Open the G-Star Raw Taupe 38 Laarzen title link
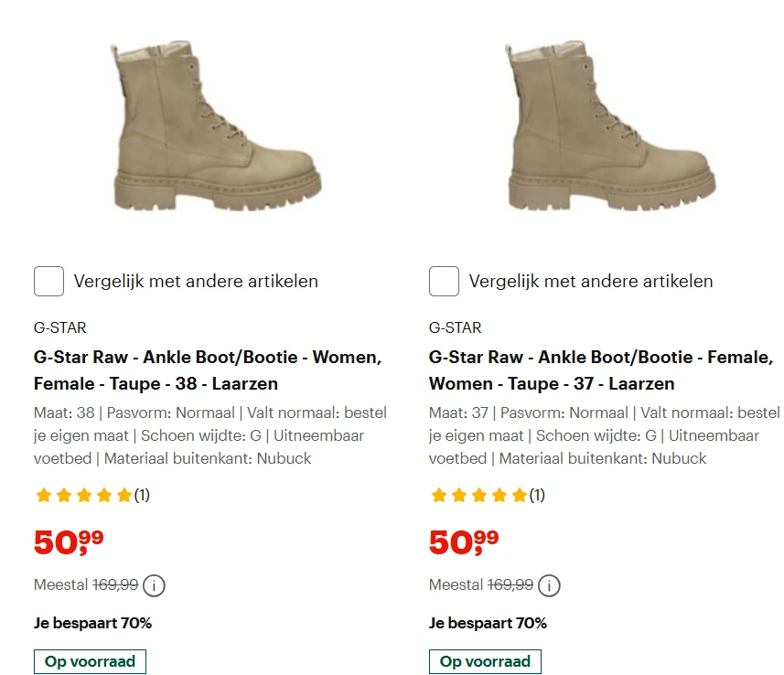Viewport: 784px width, 675px height. 208,370
